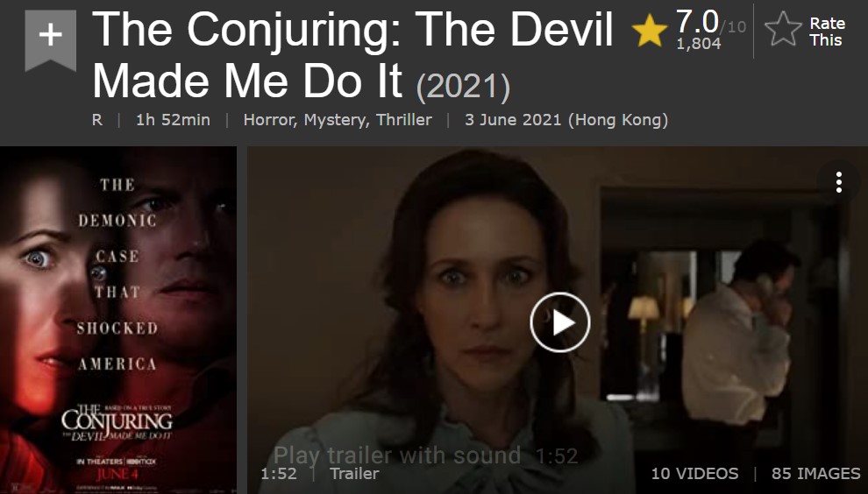
Task: View all 10 VIDEOS
Action: click(x=694, y=474)
